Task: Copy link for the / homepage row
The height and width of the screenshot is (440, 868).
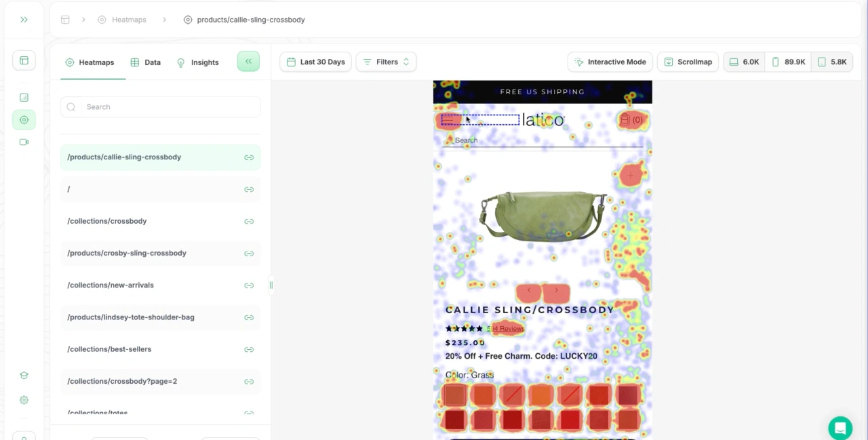Action: tap(249, 190)
